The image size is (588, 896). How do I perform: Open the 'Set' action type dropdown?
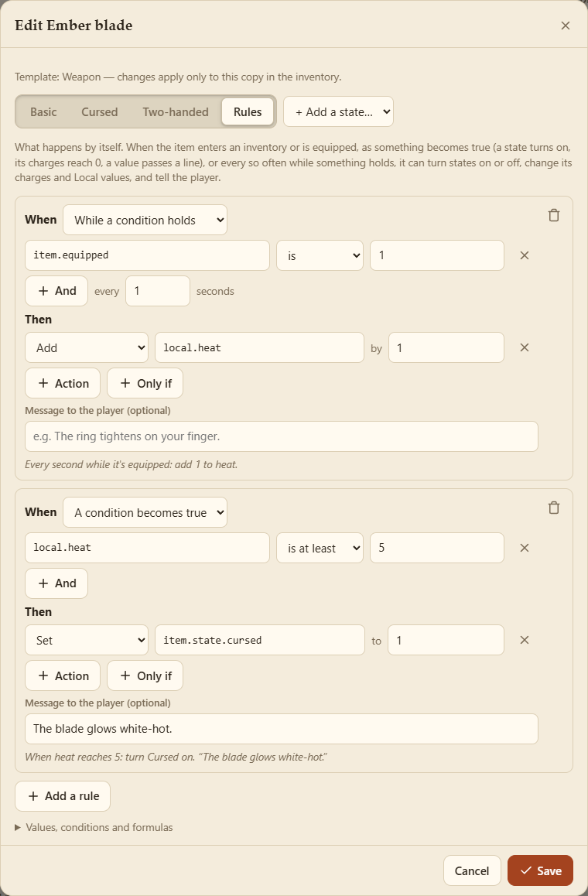pos(87,640)
